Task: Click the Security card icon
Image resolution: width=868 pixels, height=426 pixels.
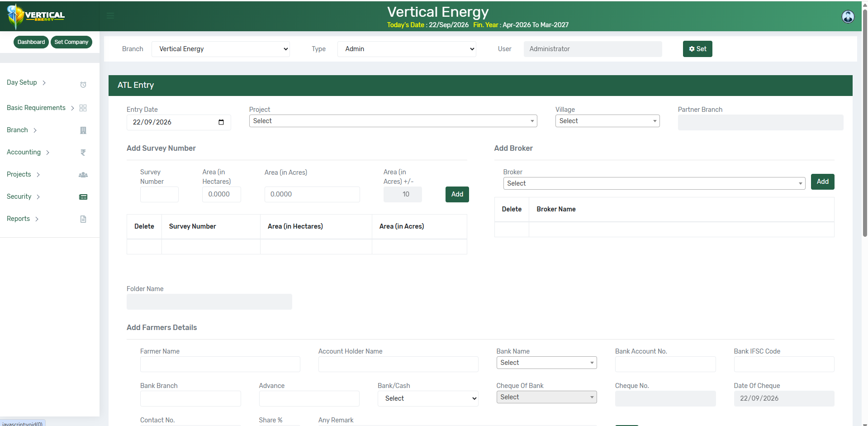Action: coord(83,197)
